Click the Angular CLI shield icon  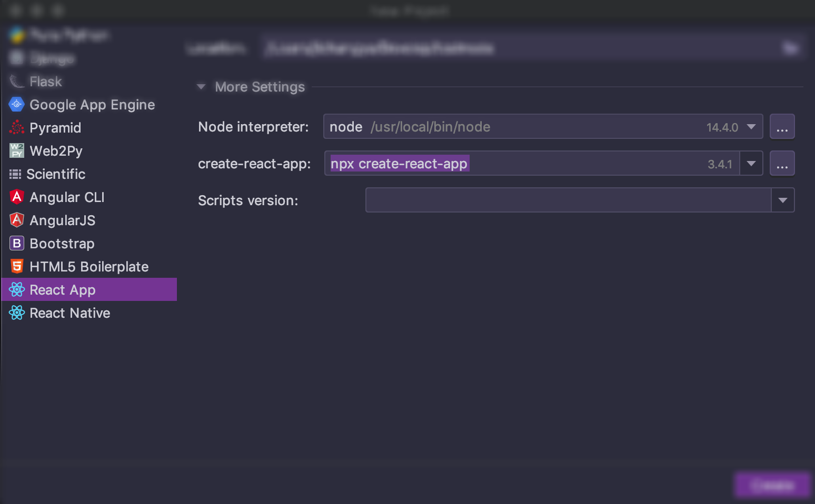point(17,197)
